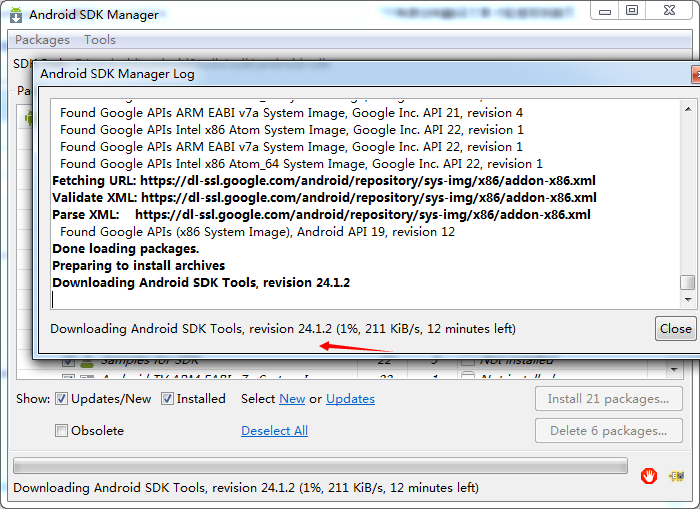Click 'Preparing to install archives' log line
The height and width of the screenshot is (509, 700).
(x=138, y=266)
